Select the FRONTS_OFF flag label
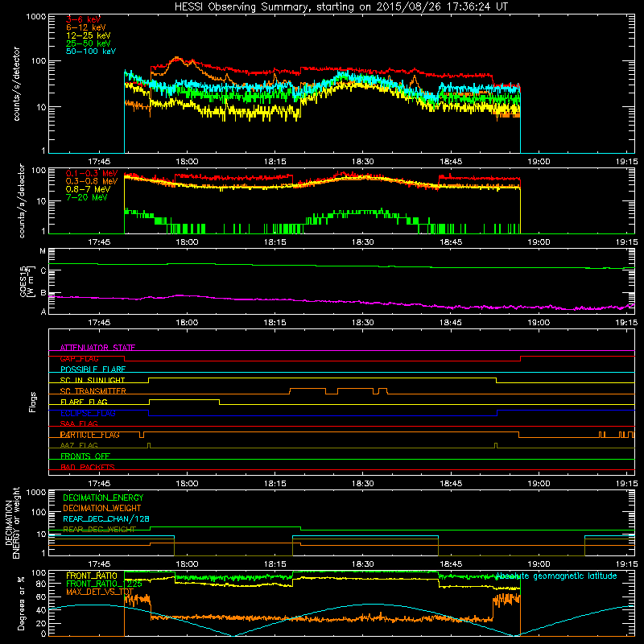 coord(85,456)
